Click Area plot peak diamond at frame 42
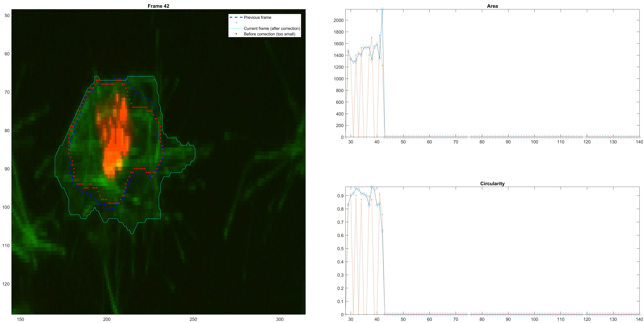644x323 pixels. [x=382, y=9]
